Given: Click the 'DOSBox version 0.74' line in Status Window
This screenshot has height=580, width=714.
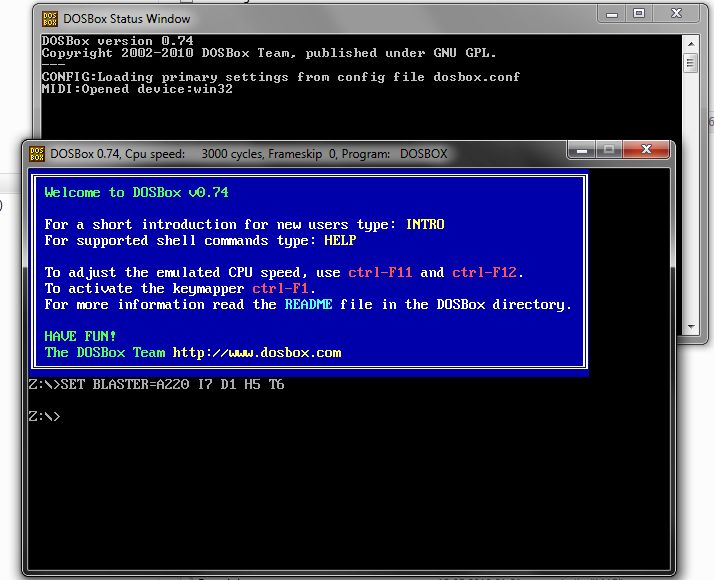Looking at the screenshot, I should (117, 41).
